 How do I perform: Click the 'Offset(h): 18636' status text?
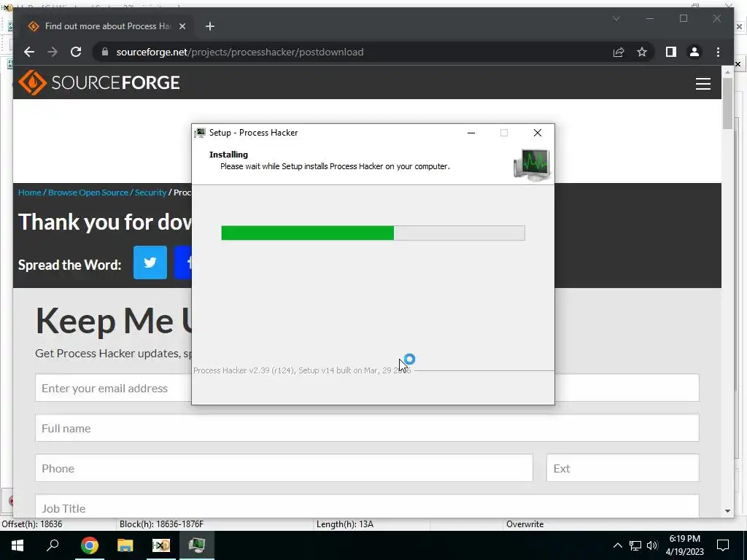pyautogui.click(x=32, y=524)
